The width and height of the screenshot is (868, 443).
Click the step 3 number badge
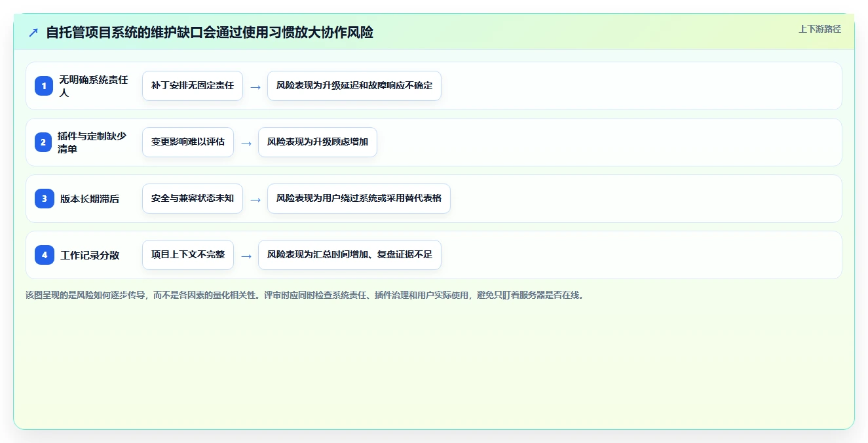point(44,199)
